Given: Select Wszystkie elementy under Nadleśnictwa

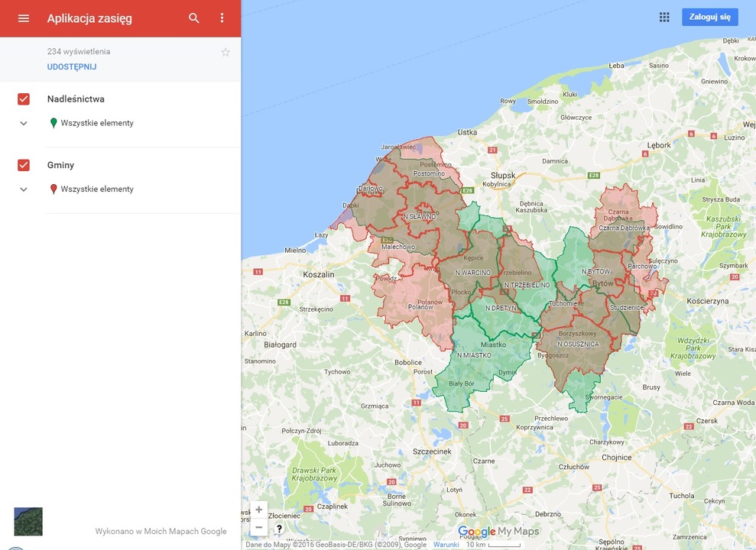Looking at the screenshot, I should (x=97, y=123).
